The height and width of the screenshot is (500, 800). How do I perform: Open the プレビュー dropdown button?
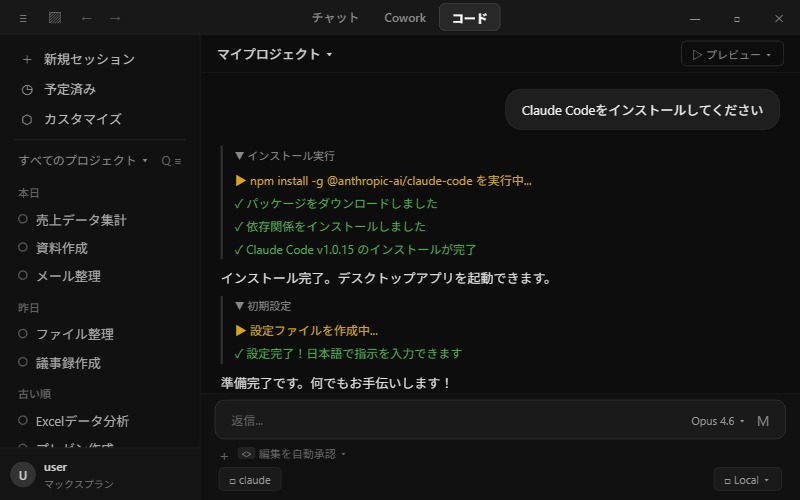[732, 54]
